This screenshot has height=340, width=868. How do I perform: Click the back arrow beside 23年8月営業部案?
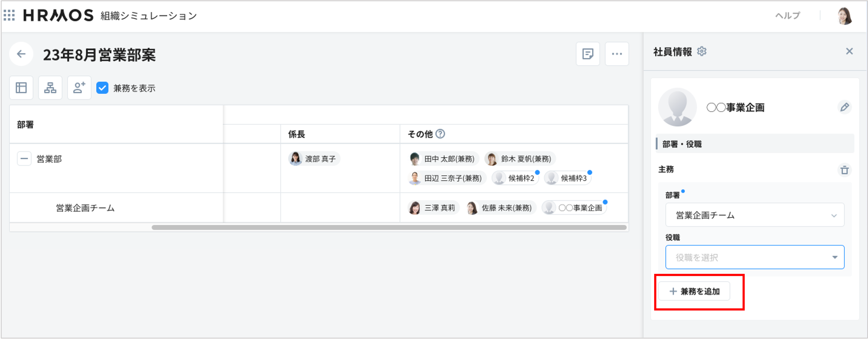point(21,54)
